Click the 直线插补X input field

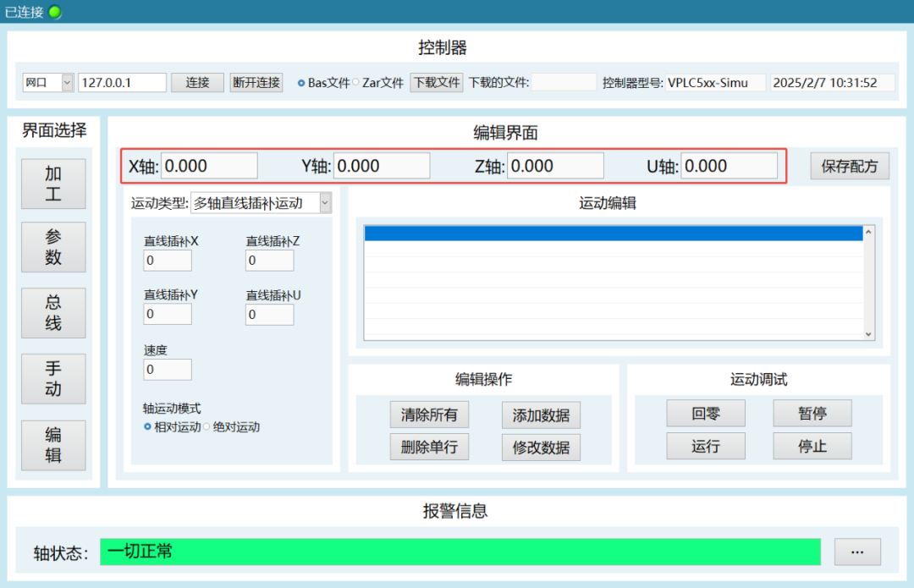(x=168, y=261)
